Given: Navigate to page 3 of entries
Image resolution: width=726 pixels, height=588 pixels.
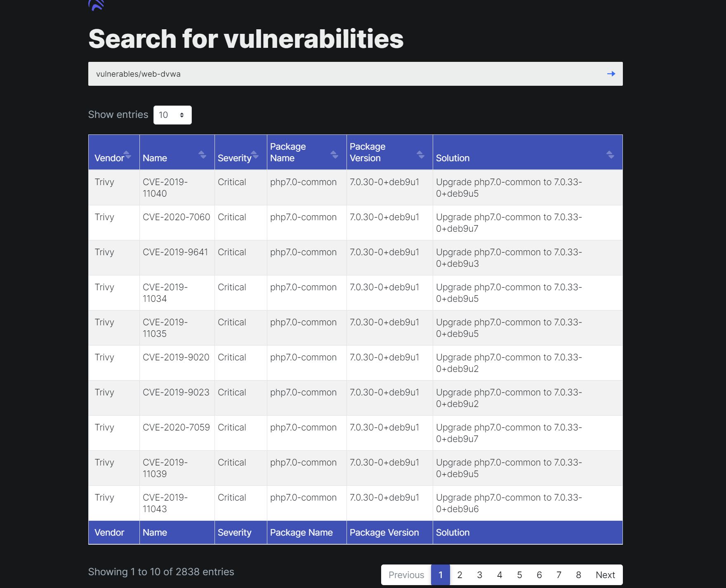Looking at the screenshot, I should click(479, 575).
